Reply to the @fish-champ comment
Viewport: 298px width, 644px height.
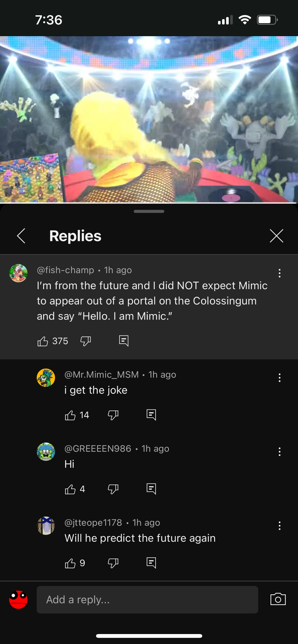click(124, 341)
